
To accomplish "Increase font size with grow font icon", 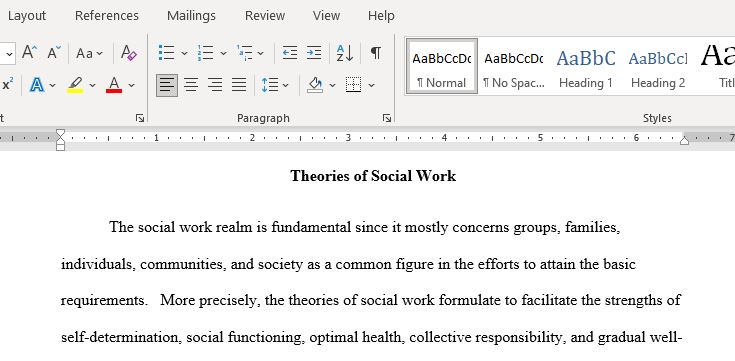I will click(x=30, y=53).
